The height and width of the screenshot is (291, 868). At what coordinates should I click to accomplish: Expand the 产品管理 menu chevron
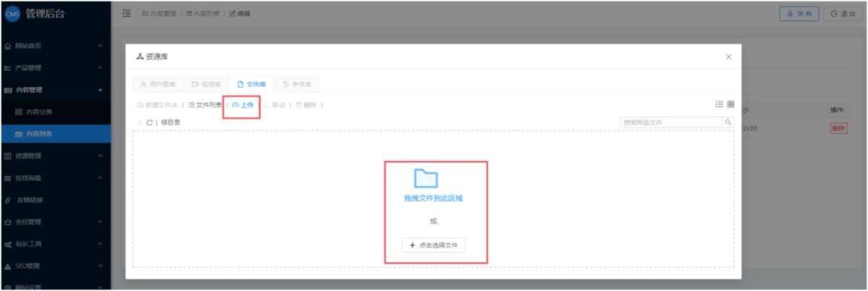click(x=101, y=68)
